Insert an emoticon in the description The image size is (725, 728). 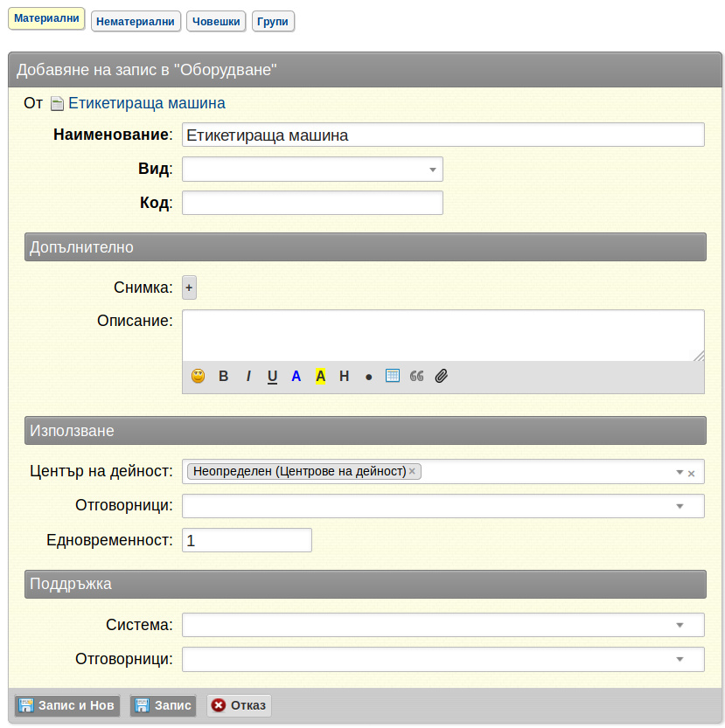[x=198, y=376]
